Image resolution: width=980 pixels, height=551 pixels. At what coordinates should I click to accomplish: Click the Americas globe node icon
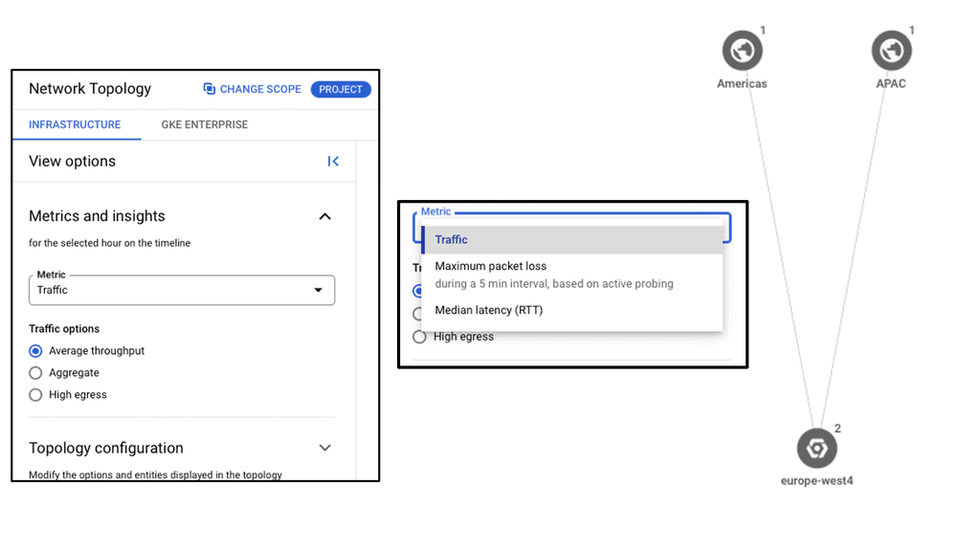[742, 51]
